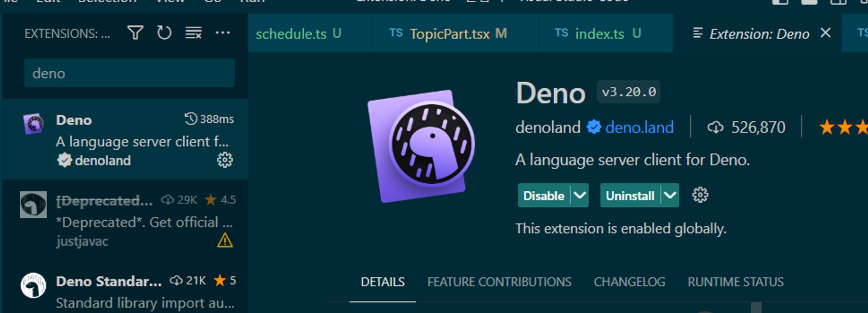Activate the Extension: Deno tab

point(759,34)
